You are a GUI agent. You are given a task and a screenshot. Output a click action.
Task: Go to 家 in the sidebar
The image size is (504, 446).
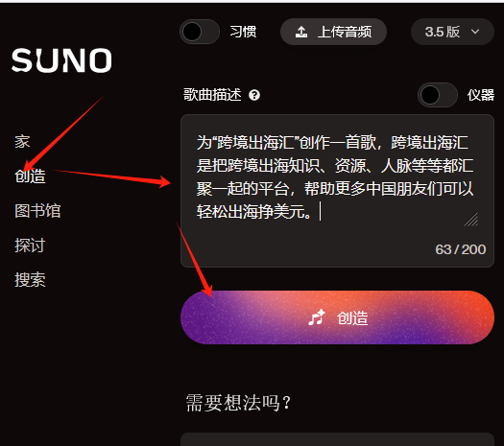[x=22, y=142]
